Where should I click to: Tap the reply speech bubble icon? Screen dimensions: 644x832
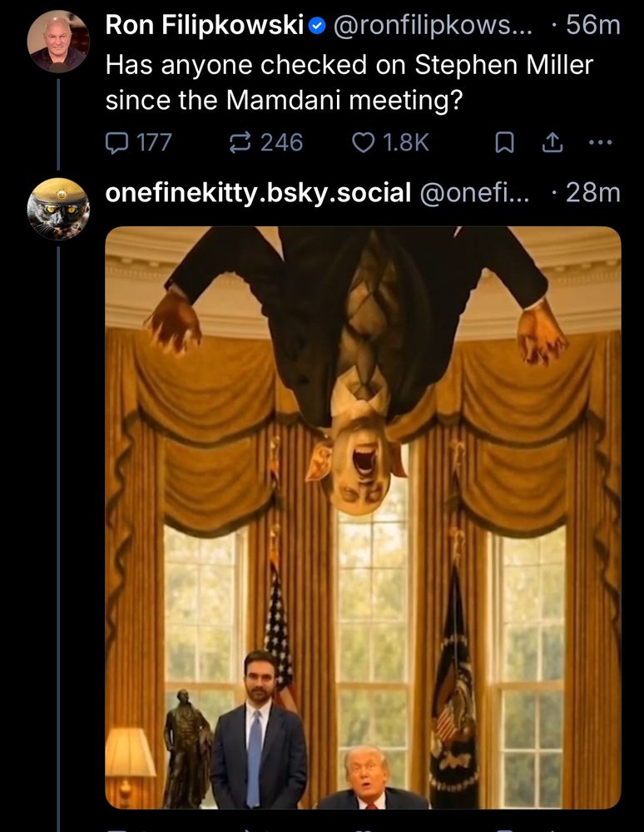tap(116, 143)
